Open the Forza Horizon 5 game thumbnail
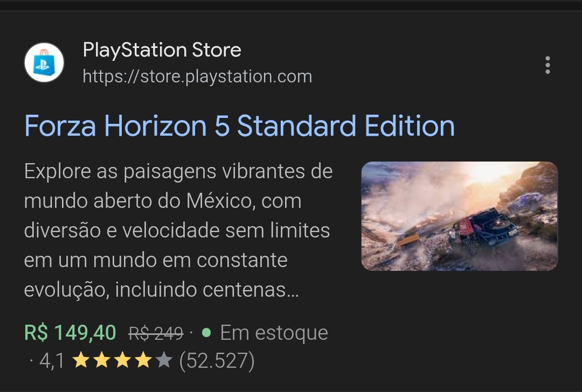This screenshot has width=582, height=392. [459, 216]
